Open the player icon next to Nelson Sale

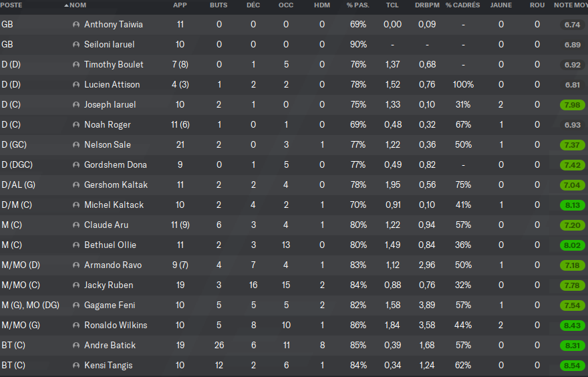click(76, 145)
